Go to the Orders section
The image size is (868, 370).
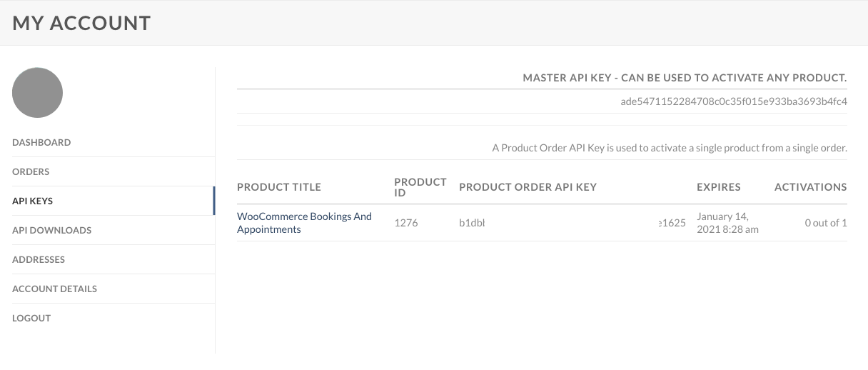point(31,171)
